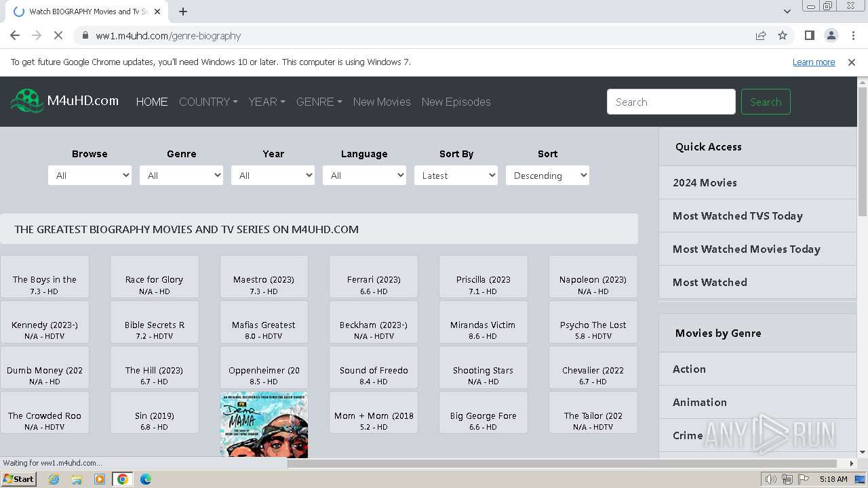The width and height of the screenshot is (868, 488).
Task: Open the Beckham (2023-) series card
Action: tap(374, 322)
